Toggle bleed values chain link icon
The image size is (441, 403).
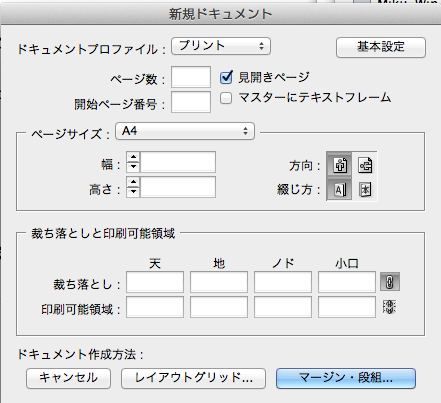click(x=390, y=282)
